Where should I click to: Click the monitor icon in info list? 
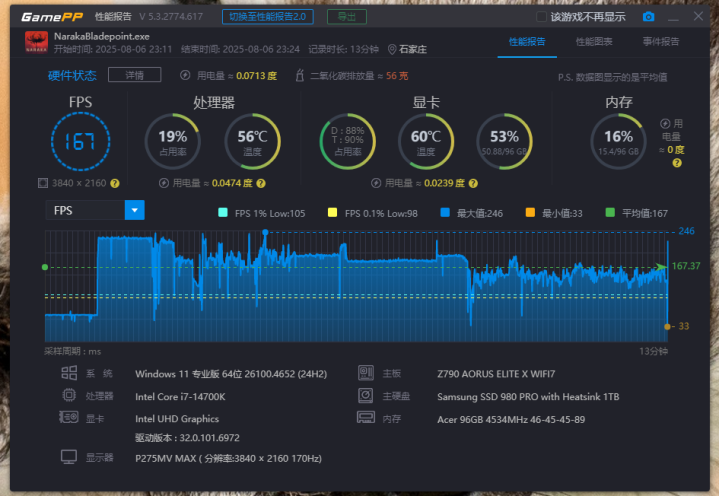click(69, 457)
